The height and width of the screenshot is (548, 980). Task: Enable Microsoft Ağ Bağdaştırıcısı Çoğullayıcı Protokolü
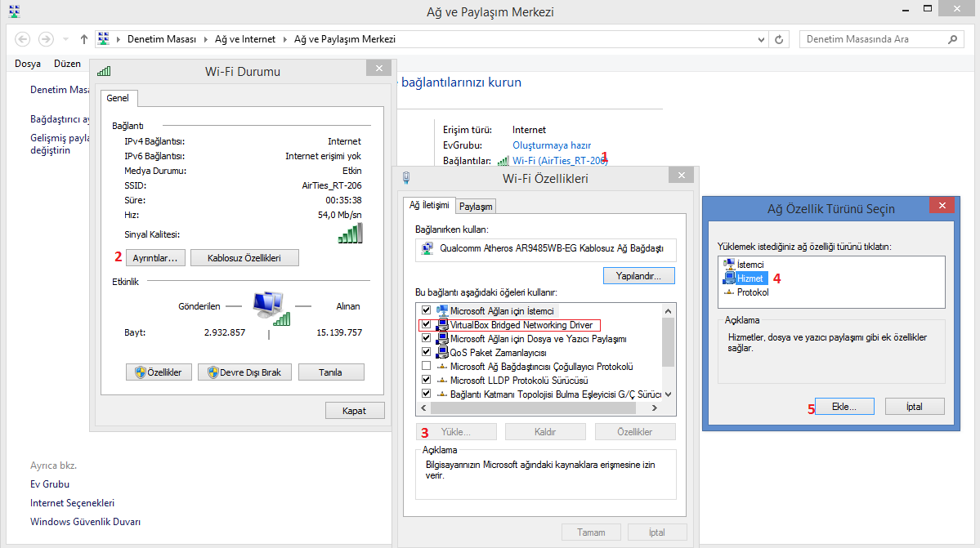coord(425,367)
